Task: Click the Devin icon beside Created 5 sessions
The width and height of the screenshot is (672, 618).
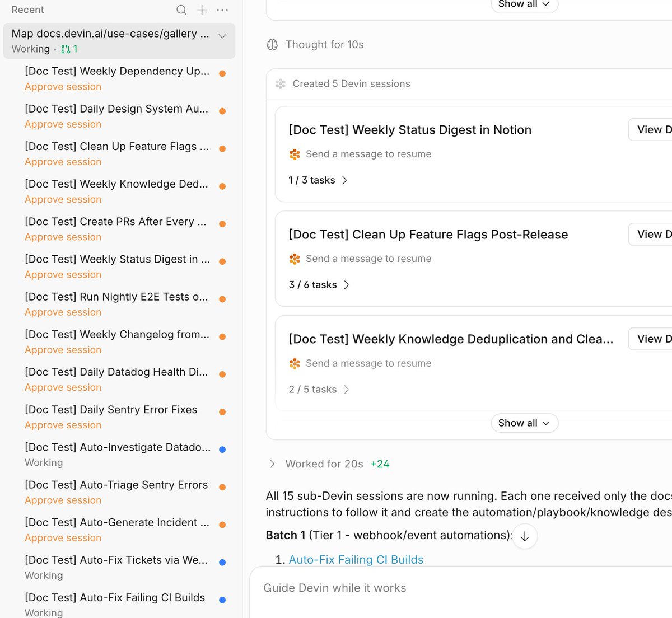Action: pyautogui.click(x=281, y=84)
